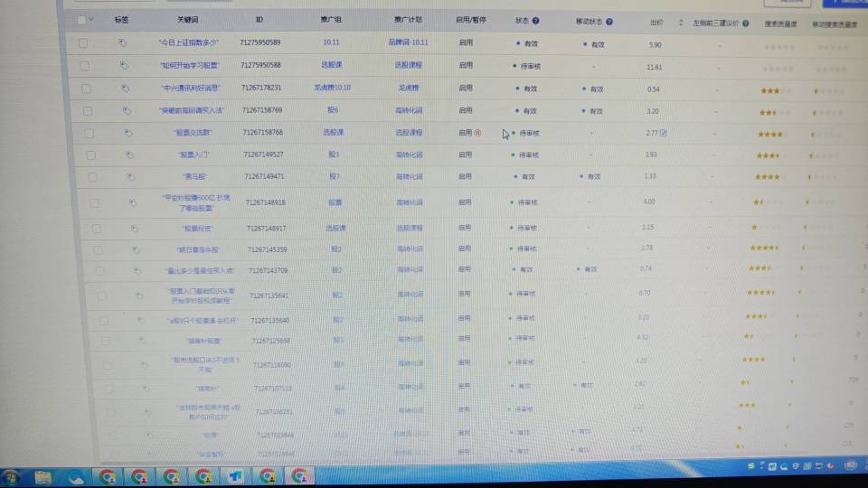Click the search quality stars in 股票交流群 row
The image size is (868, 488).
click(769, 135)
